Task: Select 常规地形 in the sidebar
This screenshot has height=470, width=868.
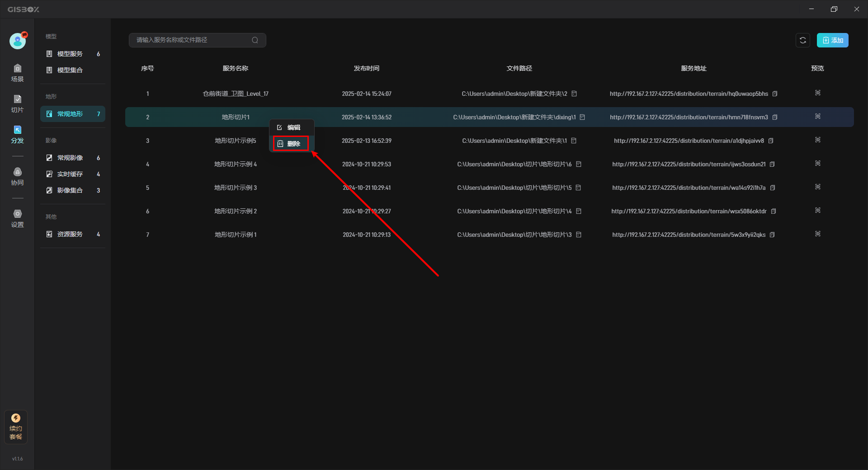Action: pyautogui.click(x=73, y=114)
